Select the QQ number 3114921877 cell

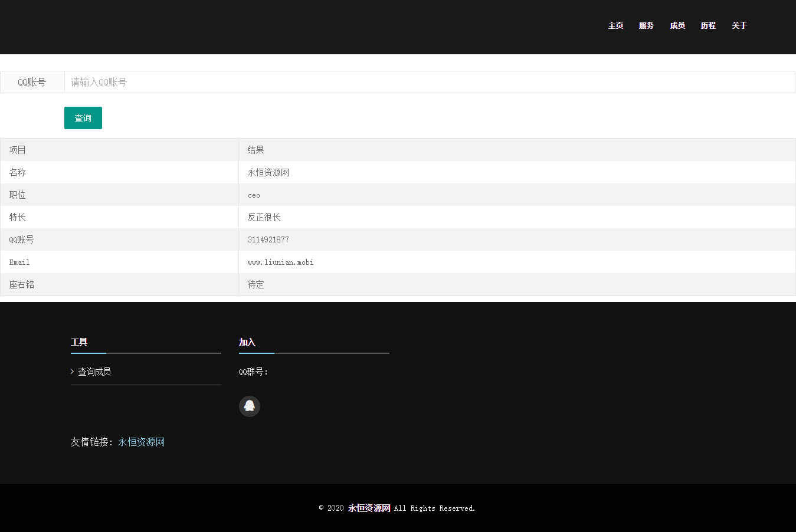pyautogui.click(x=268, y=239)
